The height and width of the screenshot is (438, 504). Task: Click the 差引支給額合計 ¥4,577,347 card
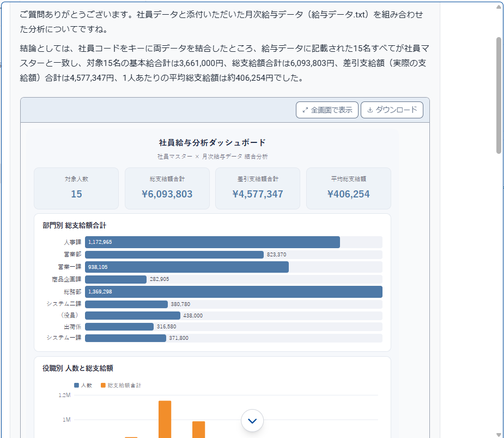click(258, 188)
